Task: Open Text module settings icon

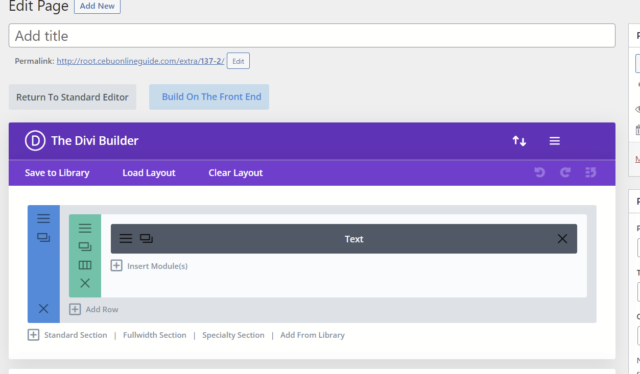Action: [126, 238]
